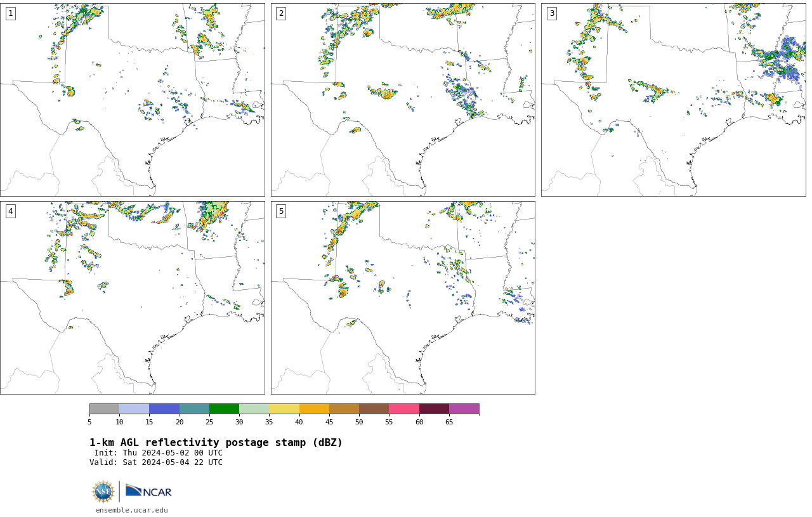
Task: Click the NSF logo icon
Action: [x=103, y=492]
